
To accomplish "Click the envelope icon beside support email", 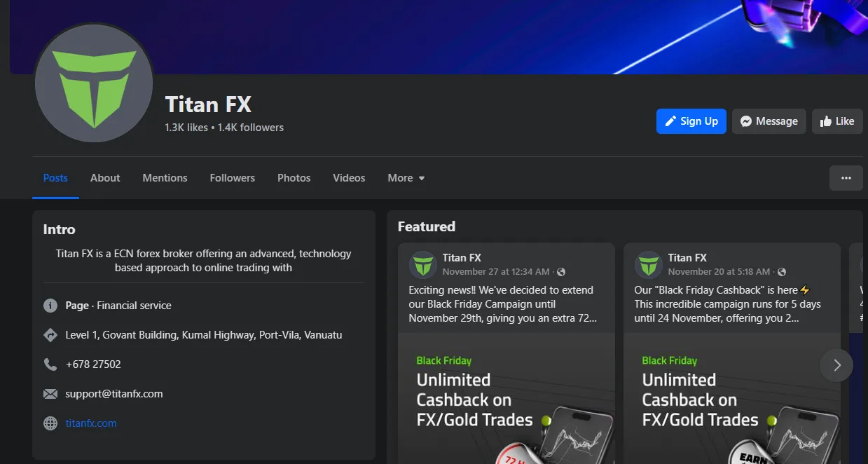I will [50, 394].
